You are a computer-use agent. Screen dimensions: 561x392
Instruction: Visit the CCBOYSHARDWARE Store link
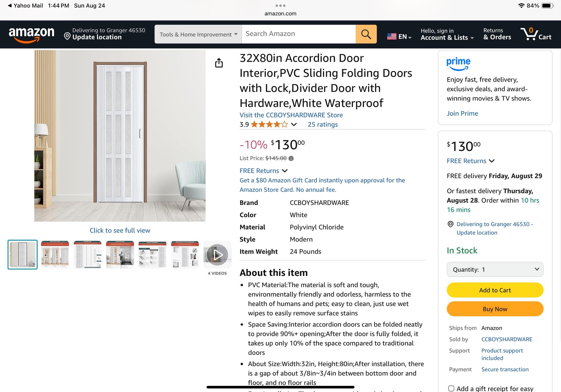291,115
